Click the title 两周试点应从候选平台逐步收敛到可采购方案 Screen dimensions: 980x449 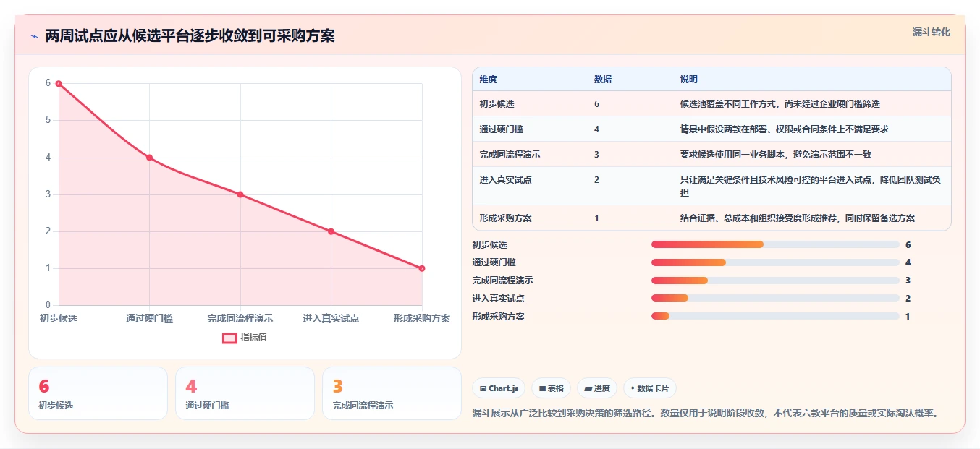click(190, 36)
